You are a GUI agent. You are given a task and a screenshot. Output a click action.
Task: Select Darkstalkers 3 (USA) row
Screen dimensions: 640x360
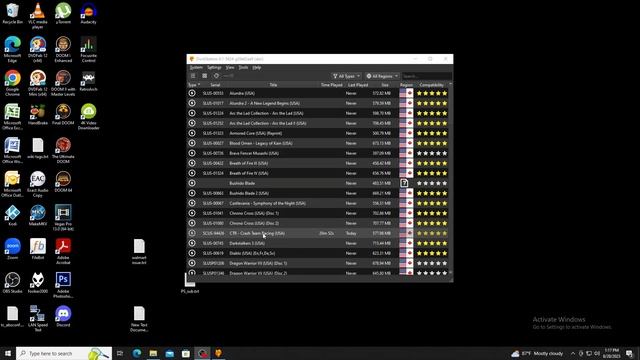(x=318, y=243)
